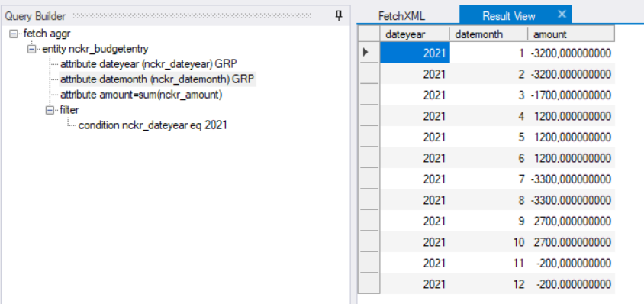Click datemonth cell with value 3
Viewport: 644px width, 304px height.
coord(489,95)
